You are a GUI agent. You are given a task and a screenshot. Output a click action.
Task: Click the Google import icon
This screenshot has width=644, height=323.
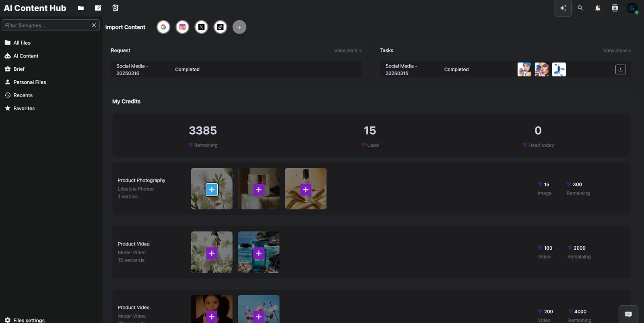click(163, 27)
